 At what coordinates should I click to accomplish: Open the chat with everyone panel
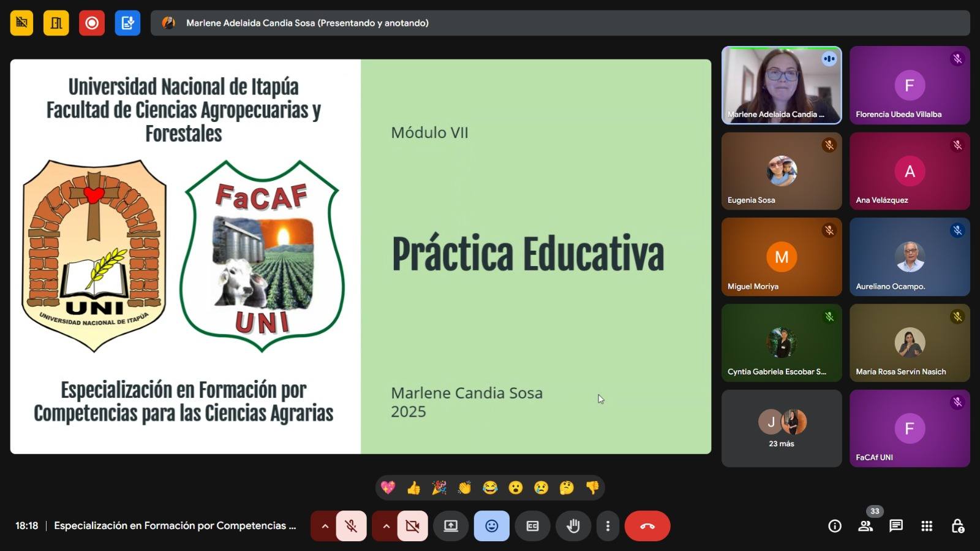(x=896, y=526)
